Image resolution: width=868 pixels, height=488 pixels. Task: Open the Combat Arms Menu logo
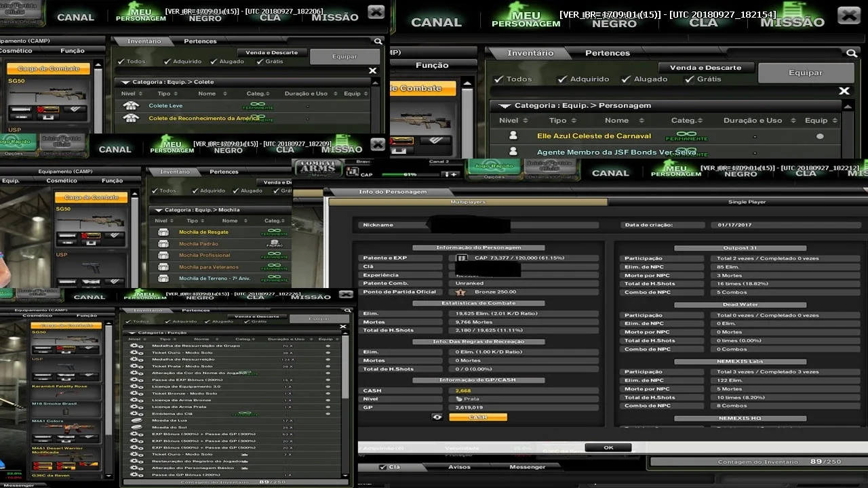[317, 169]
